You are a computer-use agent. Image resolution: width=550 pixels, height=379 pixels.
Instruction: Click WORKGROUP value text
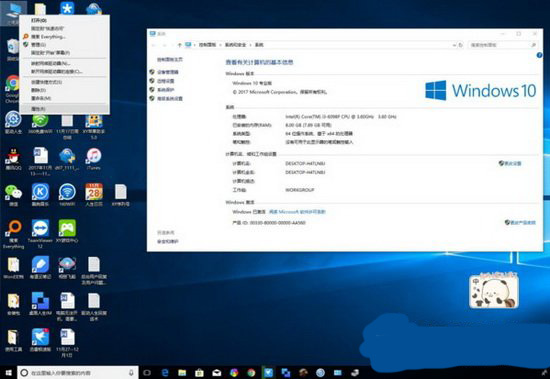coord(300,190)
